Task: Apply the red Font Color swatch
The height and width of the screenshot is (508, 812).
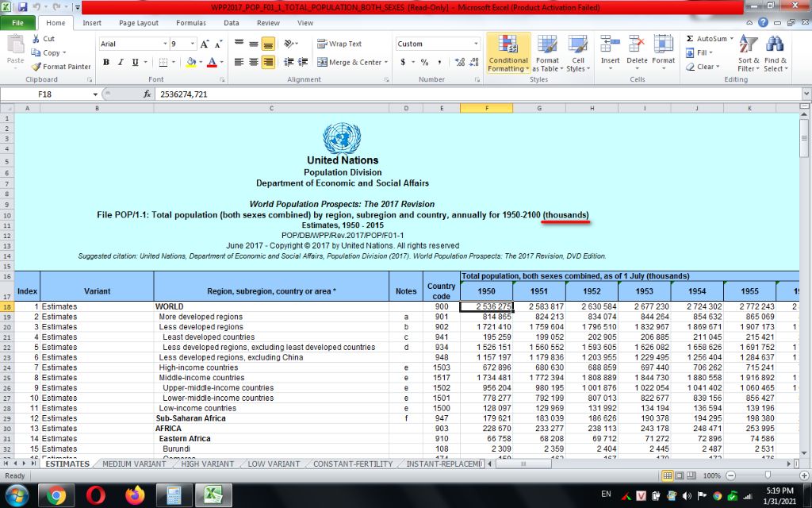Action: pyautogui.click(x=212, y=62)
